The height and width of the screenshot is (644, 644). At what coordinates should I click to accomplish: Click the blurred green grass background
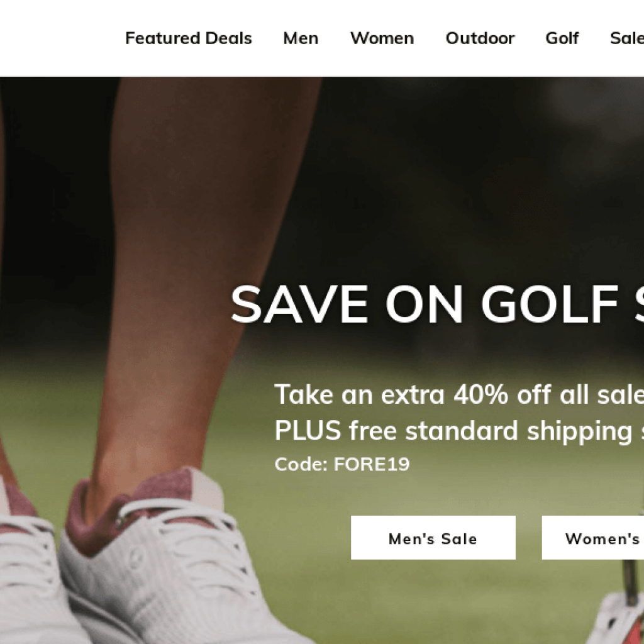click(x=452, y=599)
